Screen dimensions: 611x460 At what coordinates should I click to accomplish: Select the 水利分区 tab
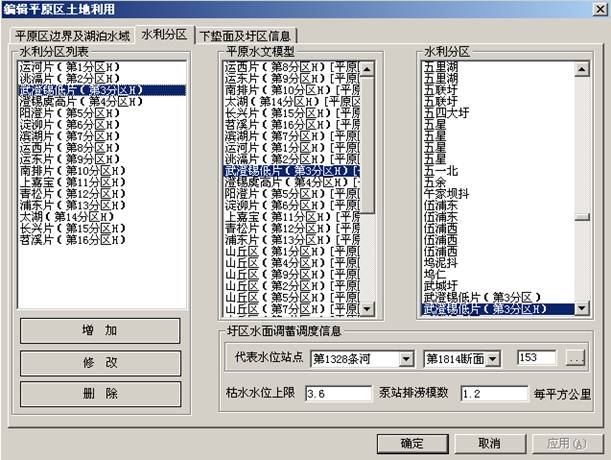coord(165,35)
